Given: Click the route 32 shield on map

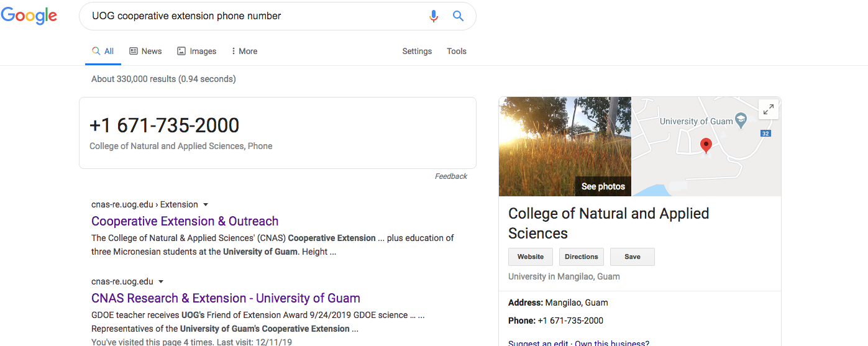Looking at the screenshot, I should (x=766, y=133).
